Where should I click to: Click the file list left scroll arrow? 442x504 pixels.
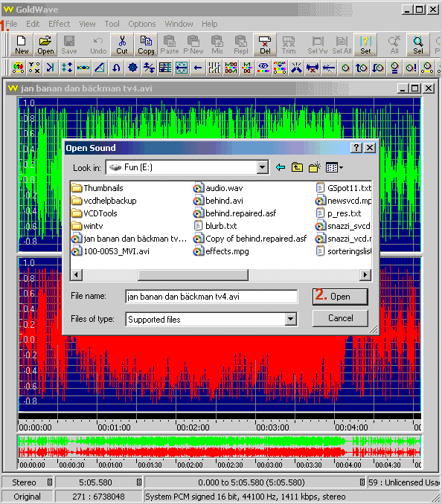click(x=76, y=274)
